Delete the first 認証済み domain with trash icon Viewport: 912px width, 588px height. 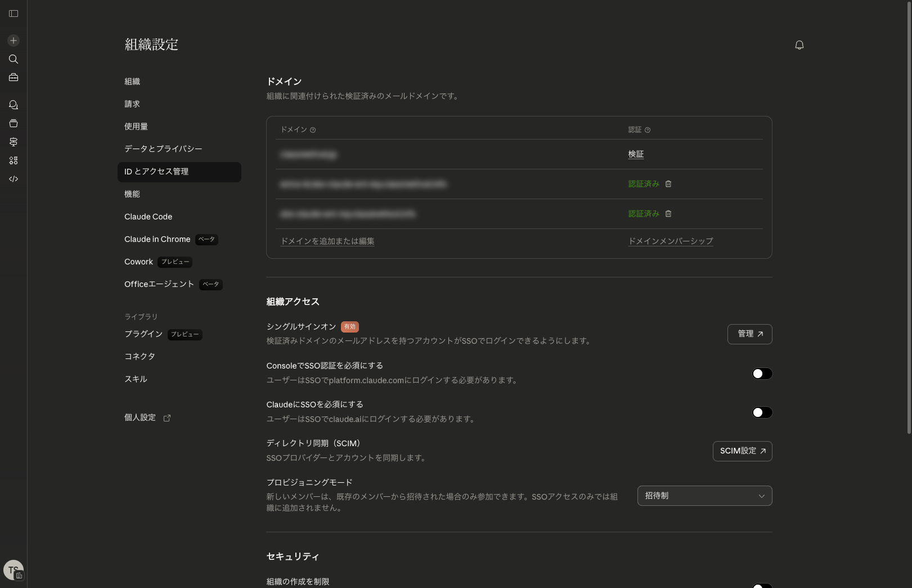point(668,184)
